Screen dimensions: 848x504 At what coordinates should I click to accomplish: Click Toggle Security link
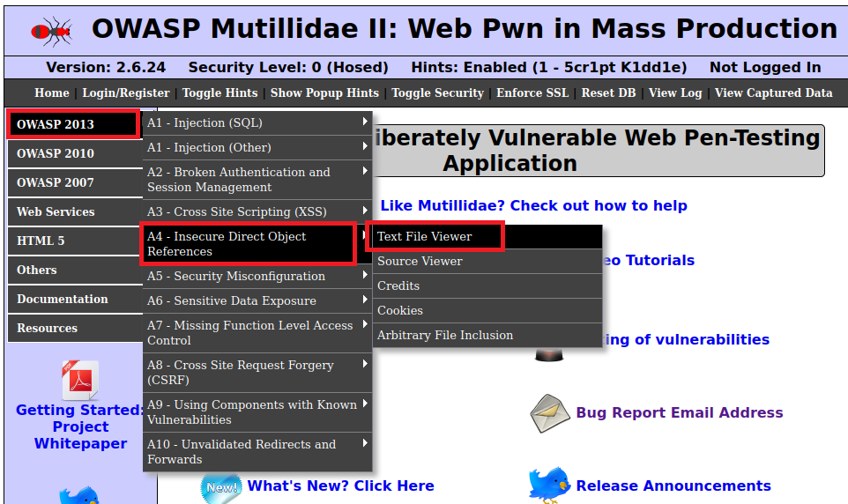pos(437,93)
